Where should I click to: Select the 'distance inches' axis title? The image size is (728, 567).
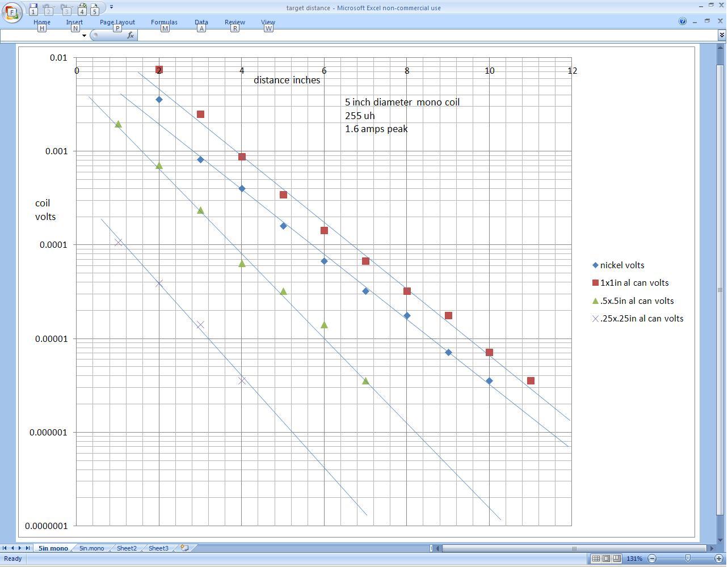[x=287, y=80]
